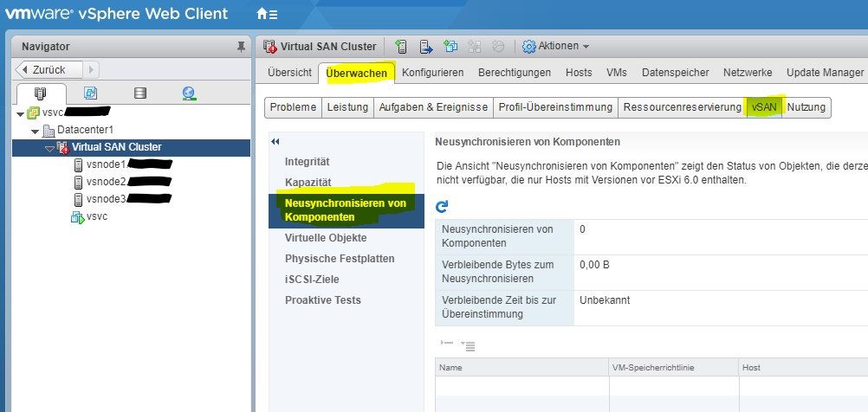Open Virtuelle Objekte menu entry
The width and height of the screenshot is (868, 412).
[326, 238]
